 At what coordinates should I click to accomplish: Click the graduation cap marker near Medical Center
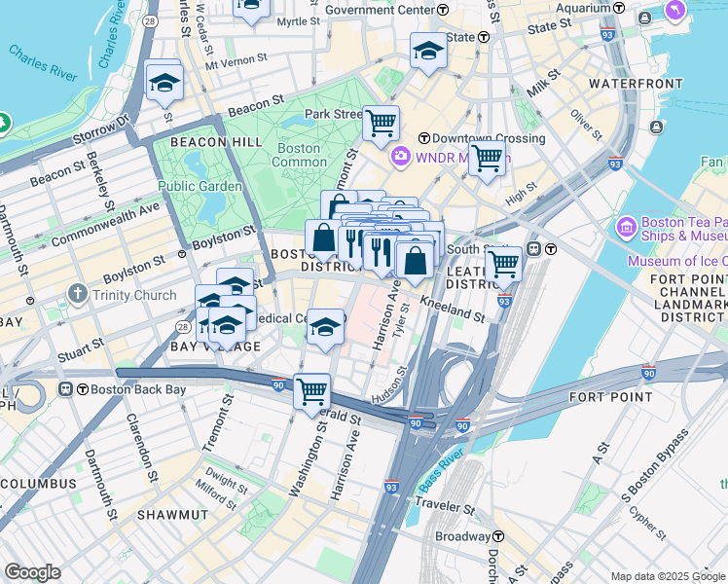[x=325, y=328]
